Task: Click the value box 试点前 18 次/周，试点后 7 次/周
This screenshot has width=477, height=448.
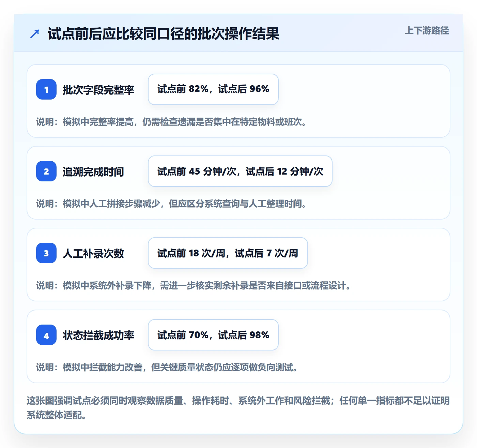Action: [x=228, y=253]
